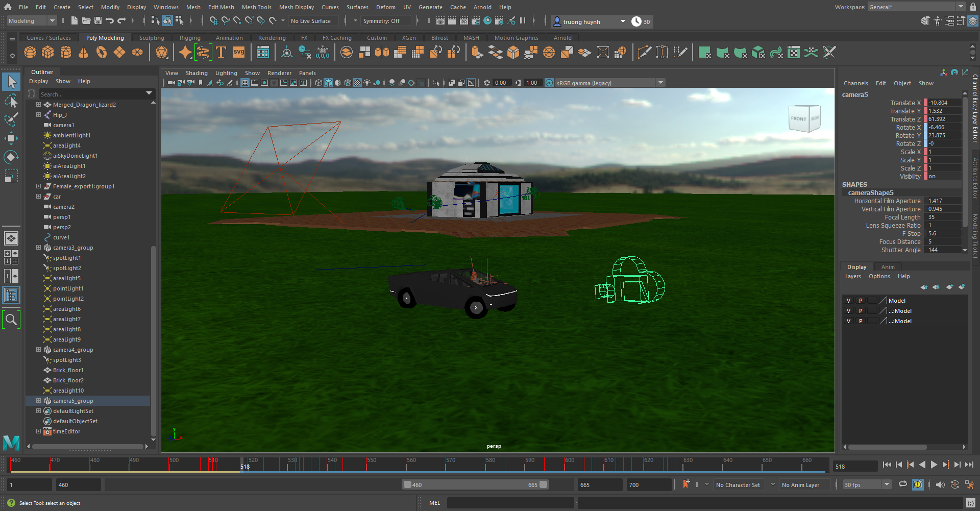Select the Polygon Sphere shelf tool
This screenshot has height=511, width=980.
click(30, 52)
